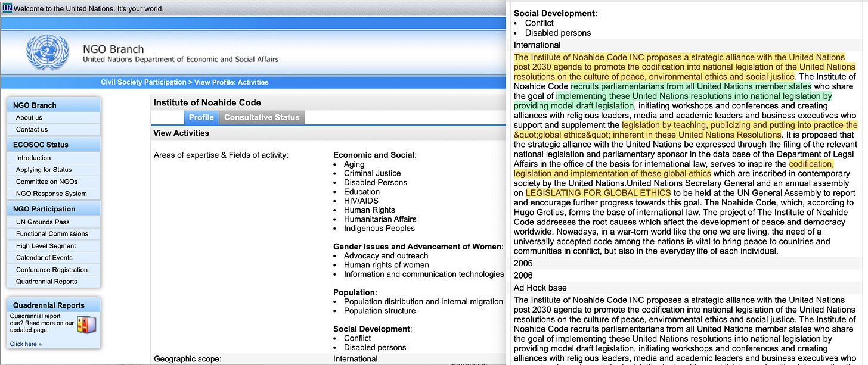Open Quadrennial Reports sidebar link
The width and height of the screenshot is (868, 365).
tap(47, 282)
